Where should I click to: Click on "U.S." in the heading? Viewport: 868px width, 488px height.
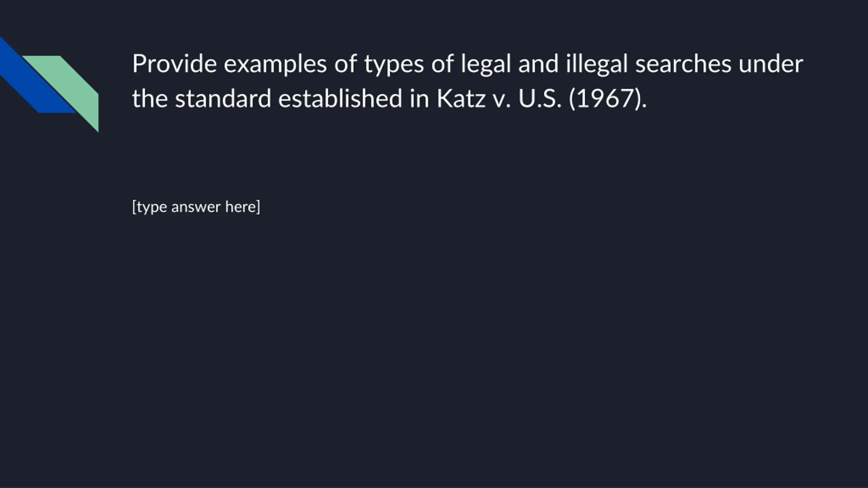539,99
